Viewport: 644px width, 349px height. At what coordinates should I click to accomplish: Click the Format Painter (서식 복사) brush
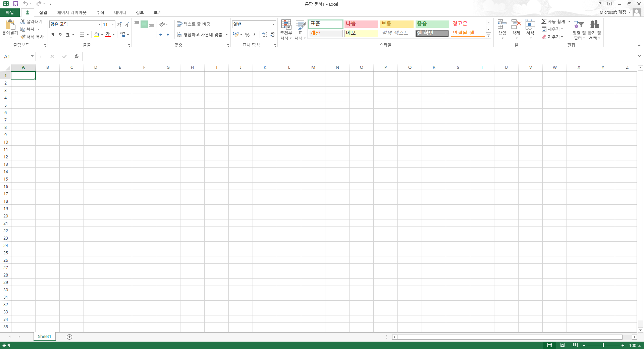23,37
